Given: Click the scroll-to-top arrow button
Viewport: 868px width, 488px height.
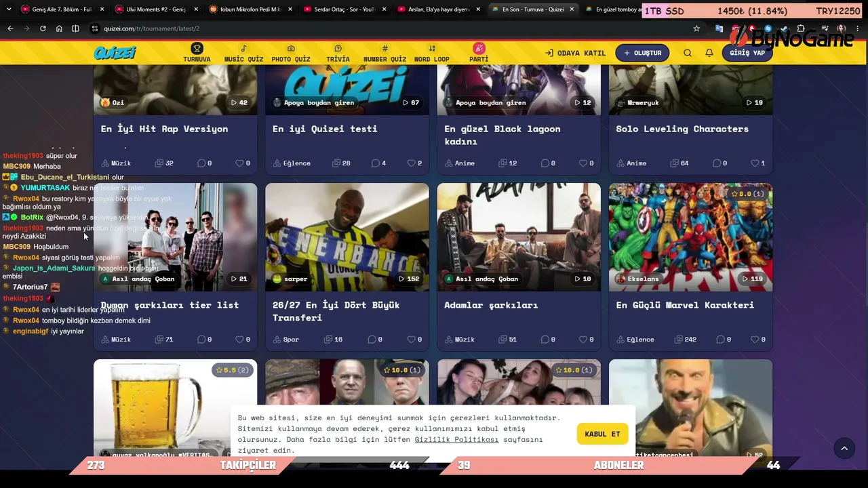Looking at the screenshot, I should pos(844,448).
